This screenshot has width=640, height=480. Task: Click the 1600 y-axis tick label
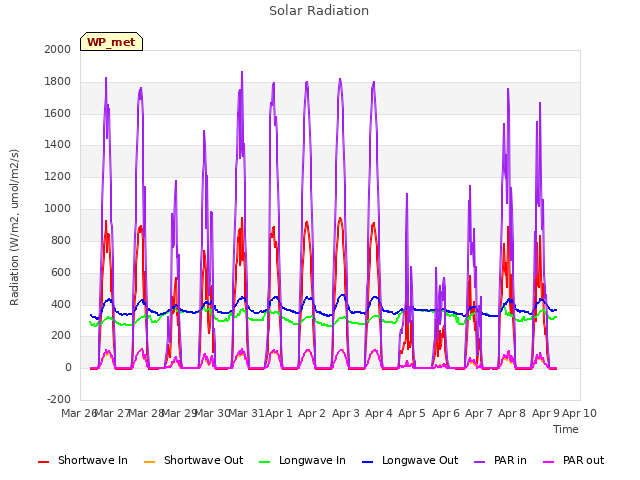(x=58, y=113)
